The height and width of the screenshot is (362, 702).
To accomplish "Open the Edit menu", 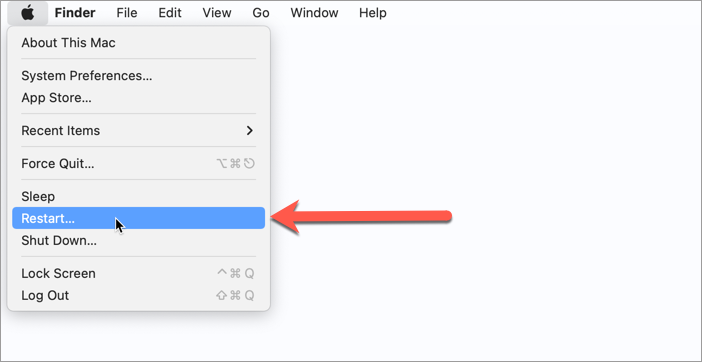I will point(170,13).
